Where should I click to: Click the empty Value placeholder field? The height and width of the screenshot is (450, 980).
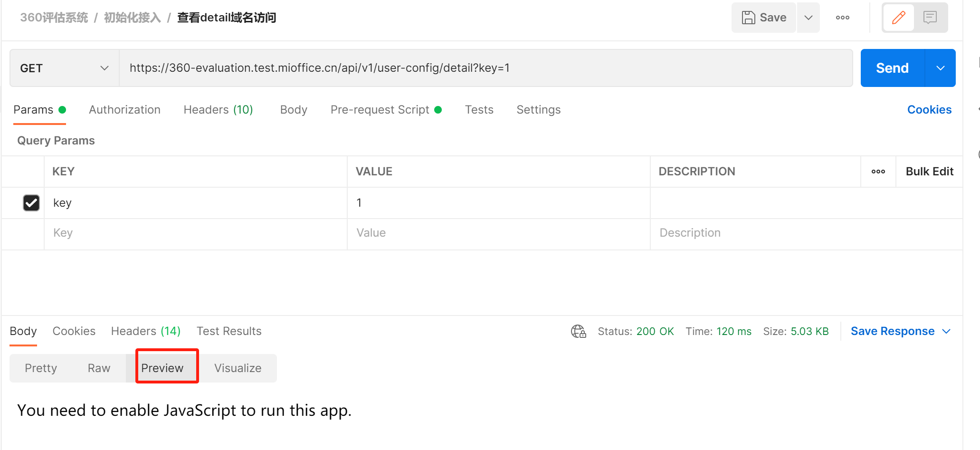(x=498, y=233)
